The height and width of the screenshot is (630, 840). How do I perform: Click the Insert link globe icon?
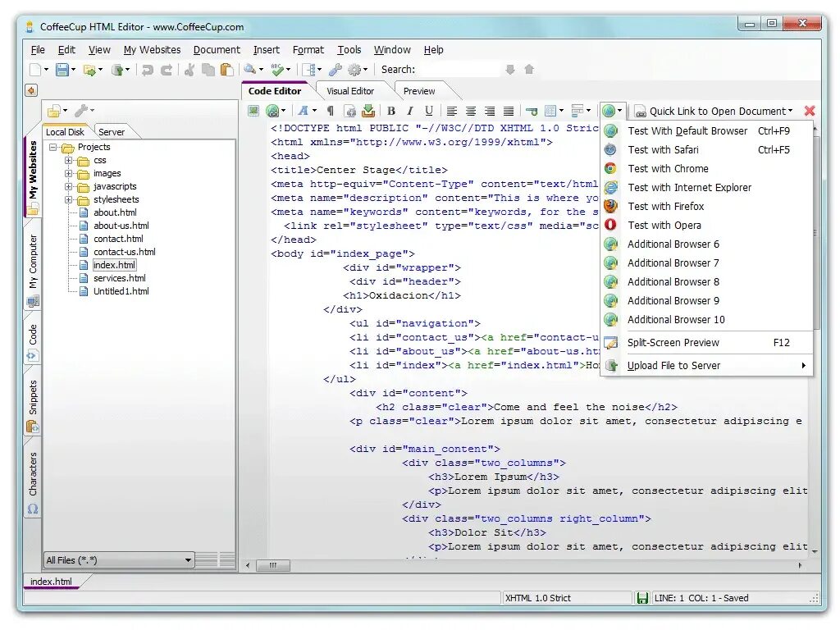pyautogui.click(x=272, y=111)
